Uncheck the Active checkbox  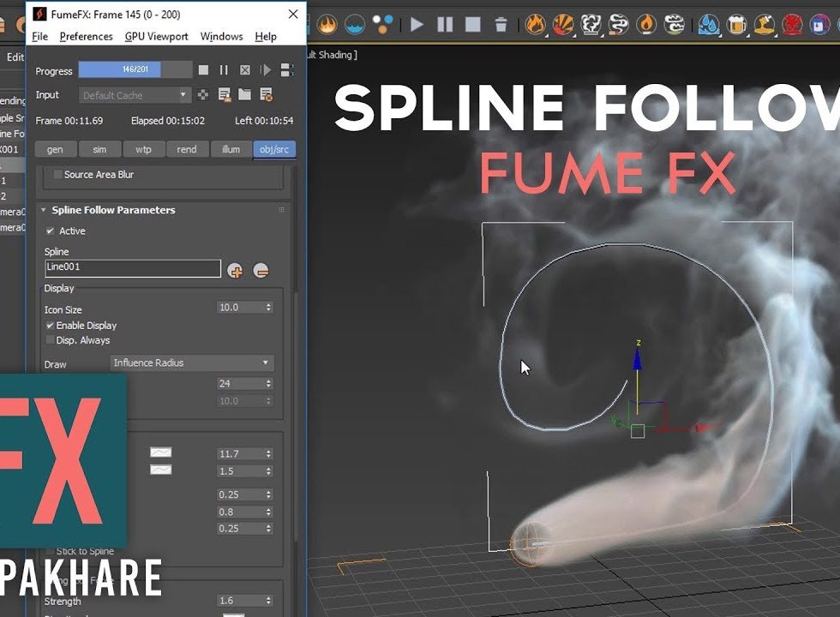[50, 231]
